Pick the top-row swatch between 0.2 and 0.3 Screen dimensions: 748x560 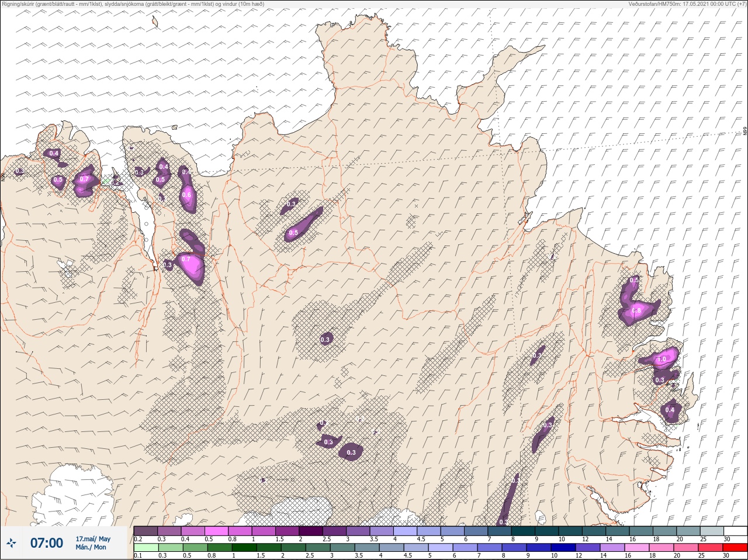pos(146,531)
